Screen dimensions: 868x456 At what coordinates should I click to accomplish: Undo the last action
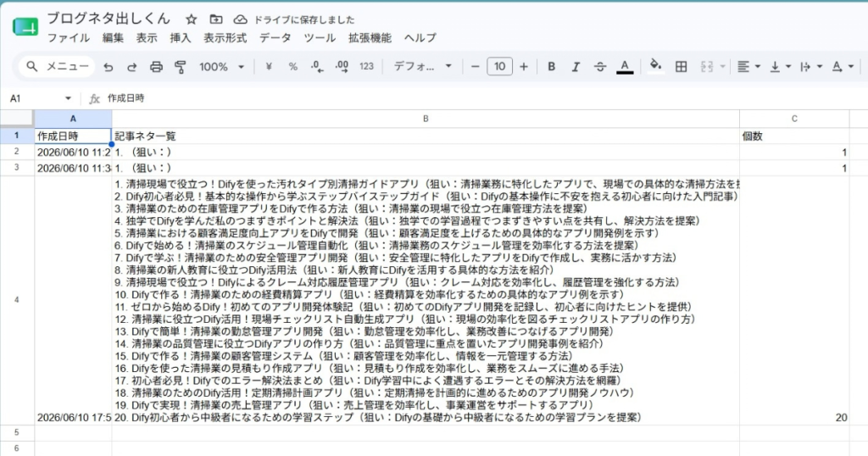click(x=108, y=67)
